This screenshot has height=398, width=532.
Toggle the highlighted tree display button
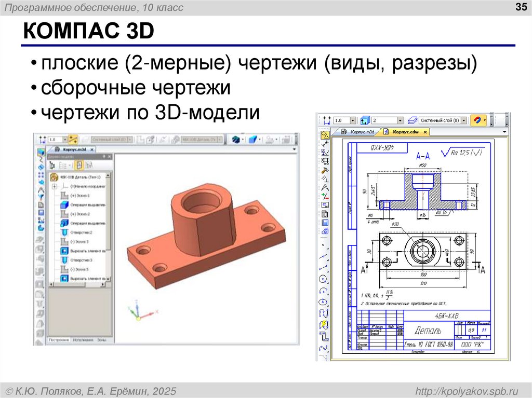[79, 164]
